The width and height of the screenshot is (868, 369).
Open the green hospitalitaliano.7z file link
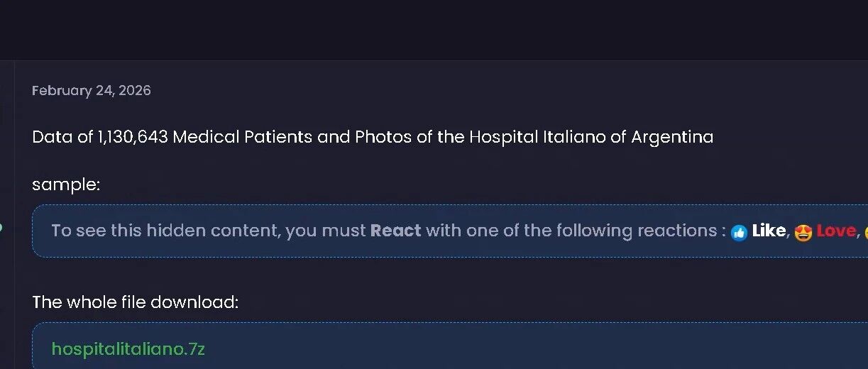pos(128,348)
